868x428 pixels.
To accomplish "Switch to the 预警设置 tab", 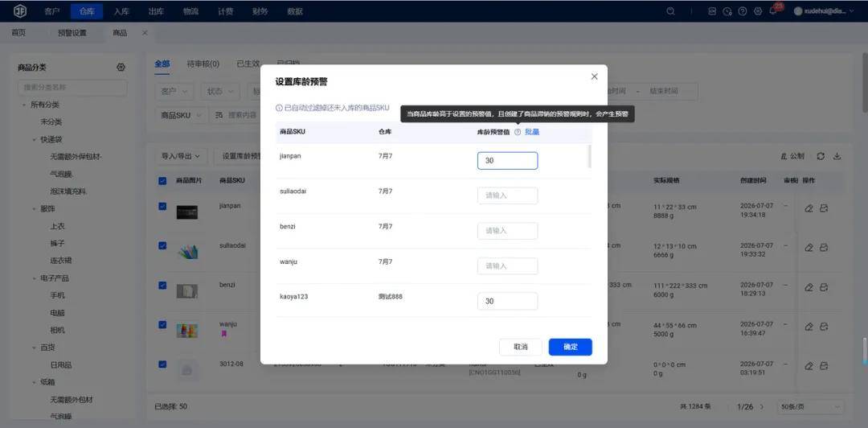I will click(72, 33).
